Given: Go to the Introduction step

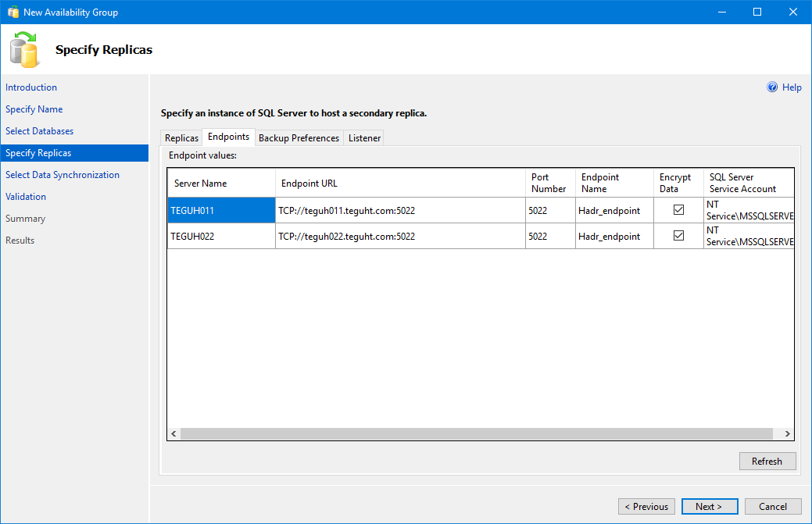Looking at the screenshot, I should pos(31,87).
